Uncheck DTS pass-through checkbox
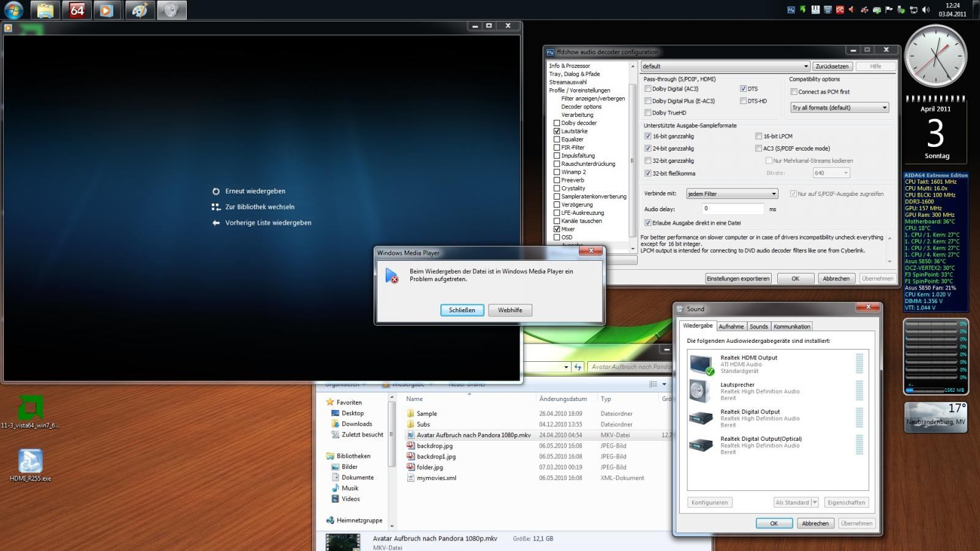Image resolution: width=980 pixels, height=551 pixels. tap(743, 89)
